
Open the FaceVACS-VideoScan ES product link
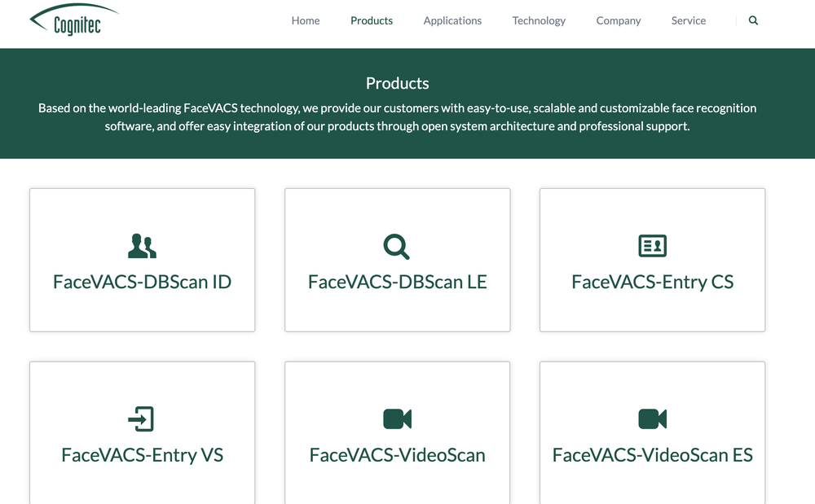[x=652, y=454]
